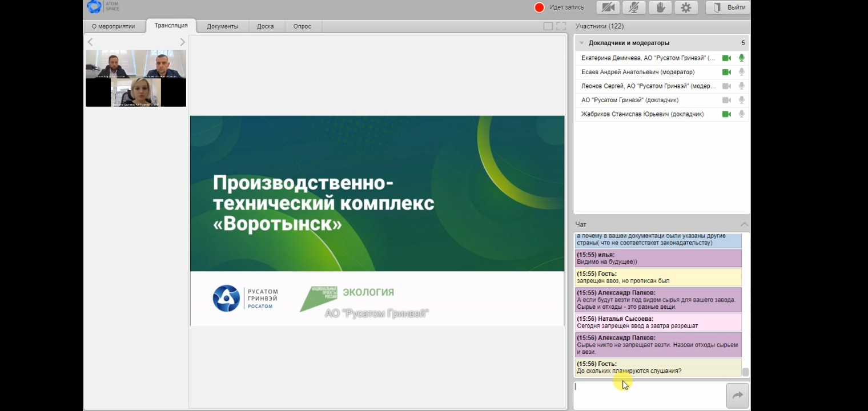Select participant Екатерина Демичева
Screen dimensions: 868x411
pos(648,58)
